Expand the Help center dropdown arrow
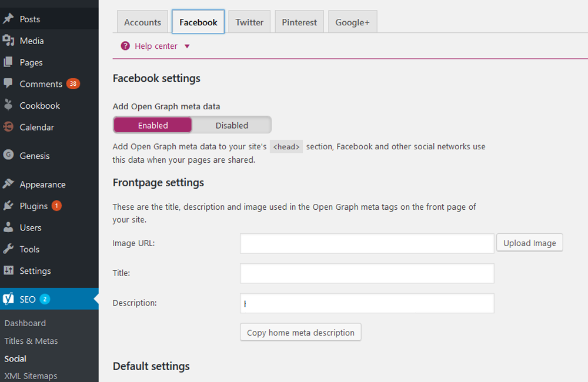Image resolution: width=588 pixels, height=382 pixels. [x=187, y=46]
